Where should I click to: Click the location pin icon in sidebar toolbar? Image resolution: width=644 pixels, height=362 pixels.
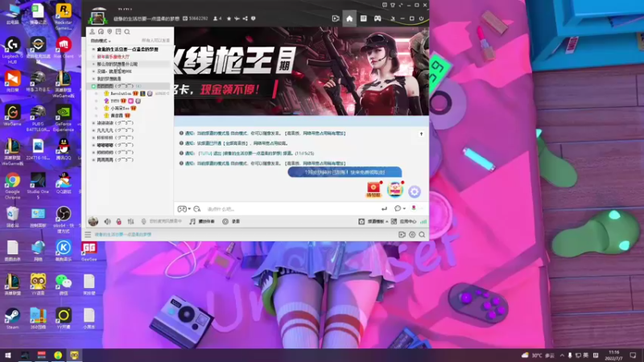pos(109,31)
